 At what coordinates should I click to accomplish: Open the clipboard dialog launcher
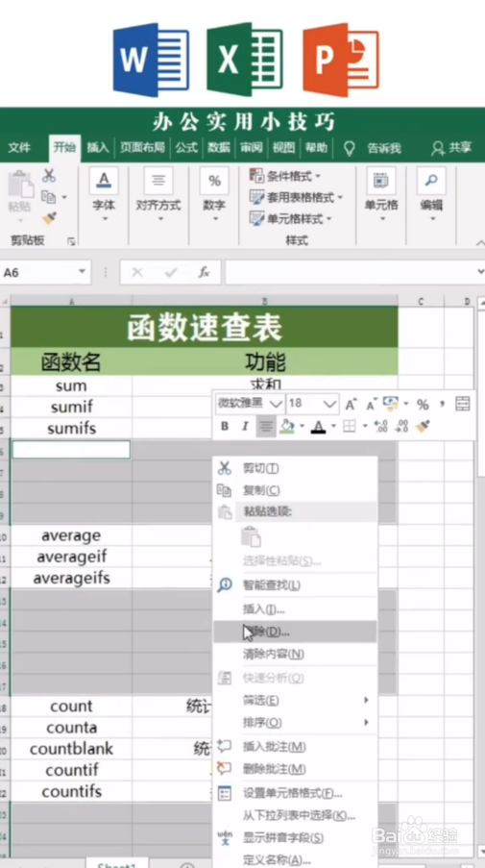pos(71,241)
